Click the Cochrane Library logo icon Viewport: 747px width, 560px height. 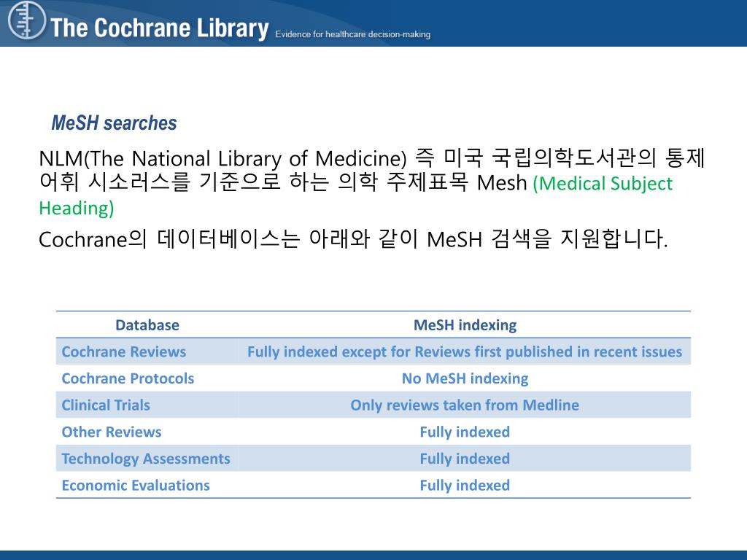27,20
